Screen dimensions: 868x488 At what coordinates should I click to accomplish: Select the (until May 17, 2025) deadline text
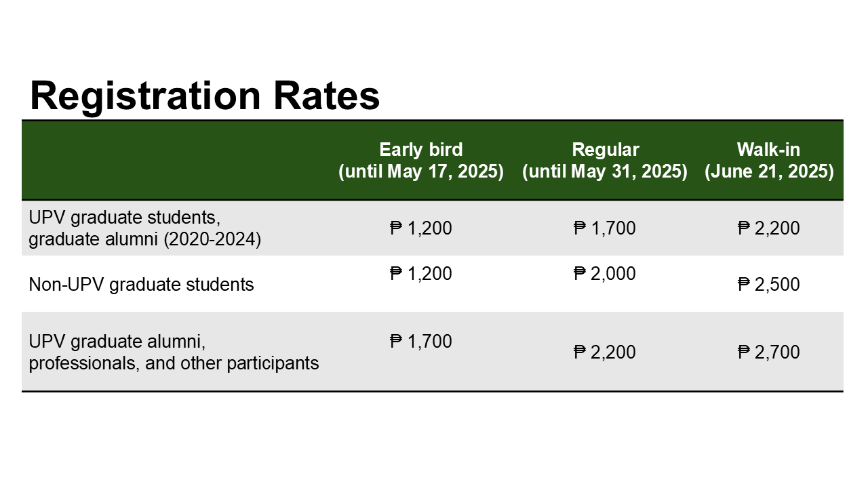[x=421, y=172]
